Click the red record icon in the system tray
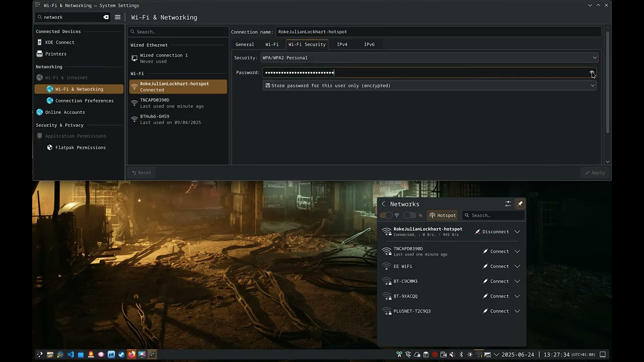This screenshot has width=644, height=362. point(435,354)
